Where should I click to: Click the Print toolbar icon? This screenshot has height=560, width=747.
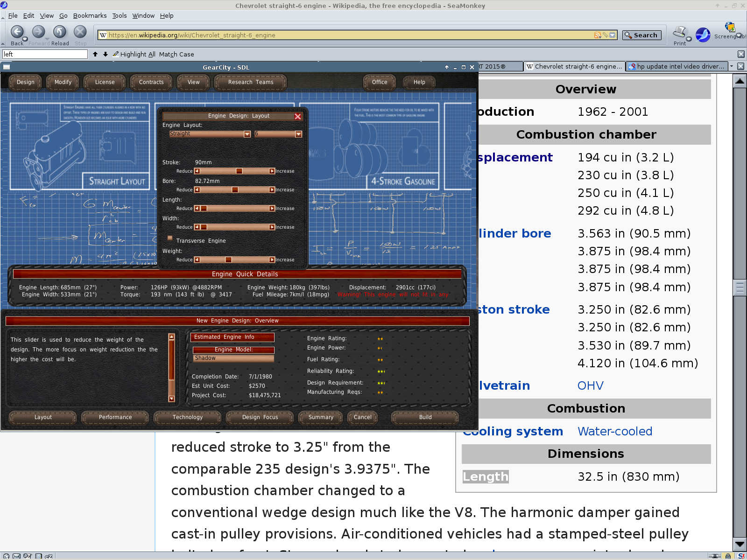point(679,33)
